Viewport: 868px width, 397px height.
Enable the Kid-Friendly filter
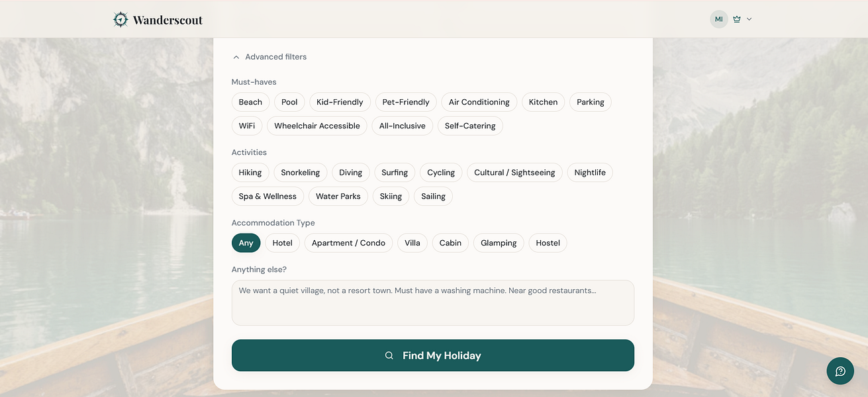340,102
